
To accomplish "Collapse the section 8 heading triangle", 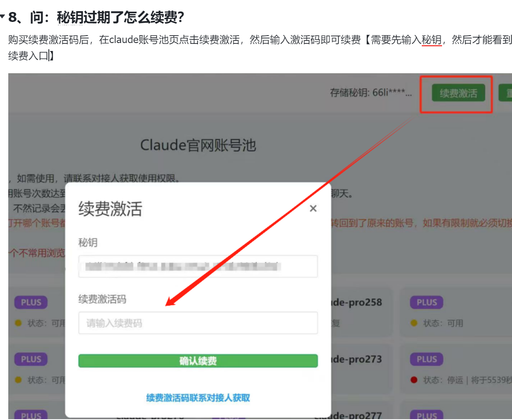I will tap(3, 17).
